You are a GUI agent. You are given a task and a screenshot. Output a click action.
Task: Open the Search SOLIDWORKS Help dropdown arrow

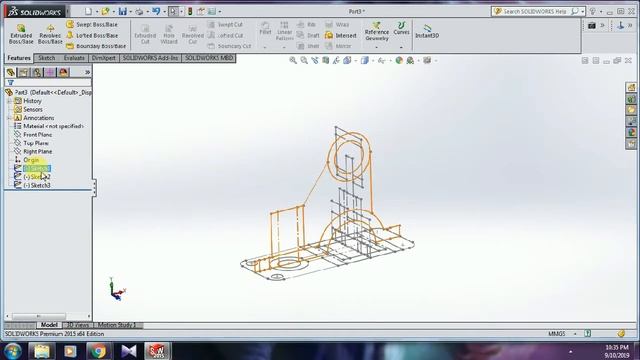point(582,12)
